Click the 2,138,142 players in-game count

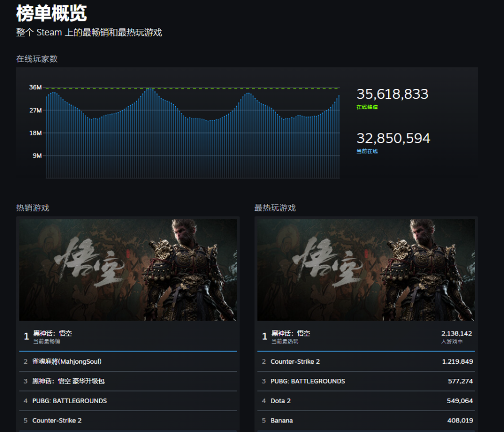(457, 334)
